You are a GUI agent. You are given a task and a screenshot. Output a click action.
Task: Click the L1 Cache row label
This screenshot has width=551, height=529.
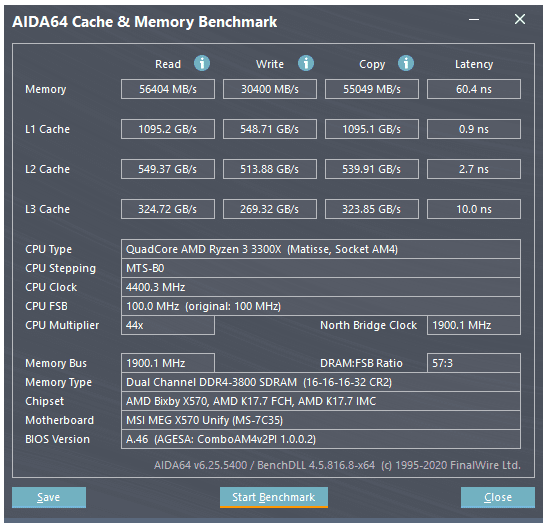47,129
